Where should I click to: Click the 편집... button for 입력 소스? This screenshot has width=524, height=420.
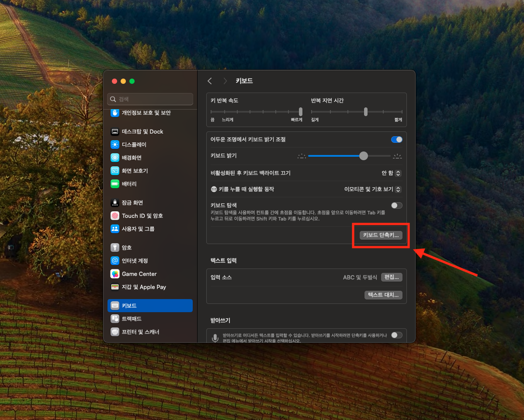tap(391, 277)
